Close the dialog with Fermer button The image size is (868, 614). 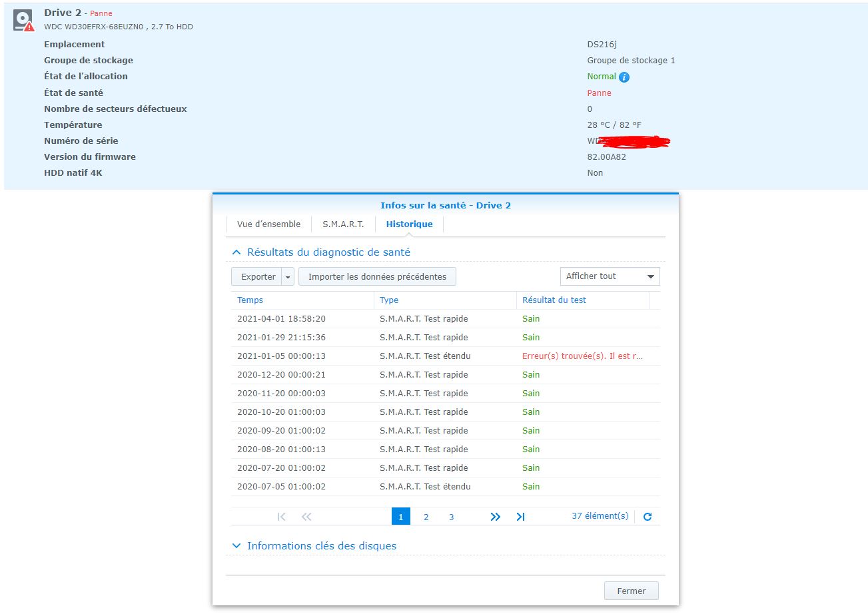(631, 591)
